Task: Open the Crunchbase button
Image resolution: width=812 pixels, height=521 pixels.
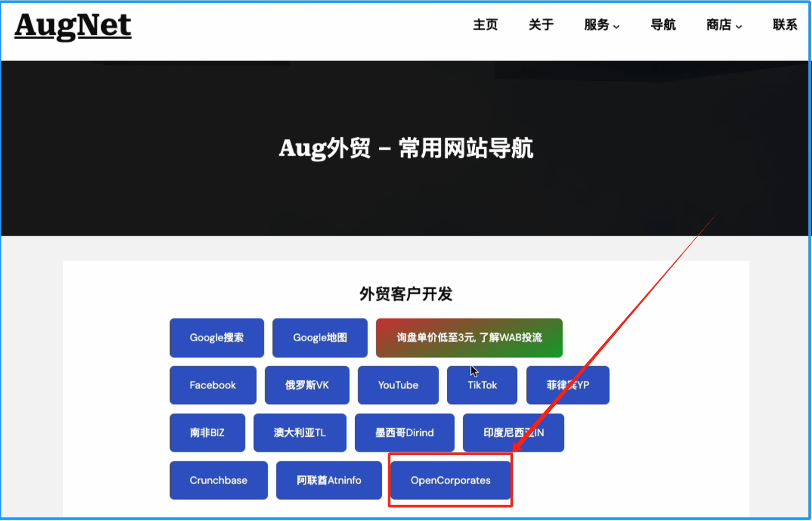Action: tap(218, 480)
